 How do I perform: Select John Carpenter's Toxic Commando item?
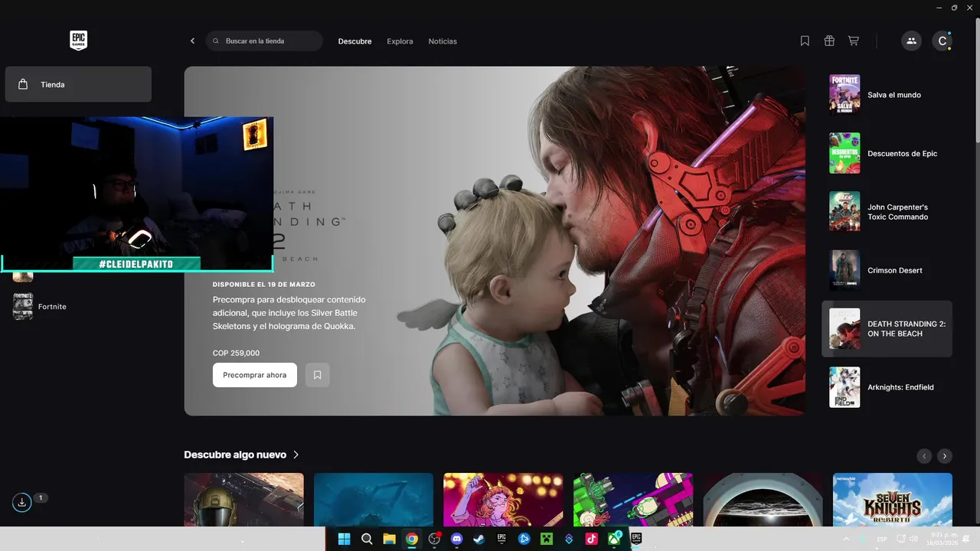[x=887, y=212]
